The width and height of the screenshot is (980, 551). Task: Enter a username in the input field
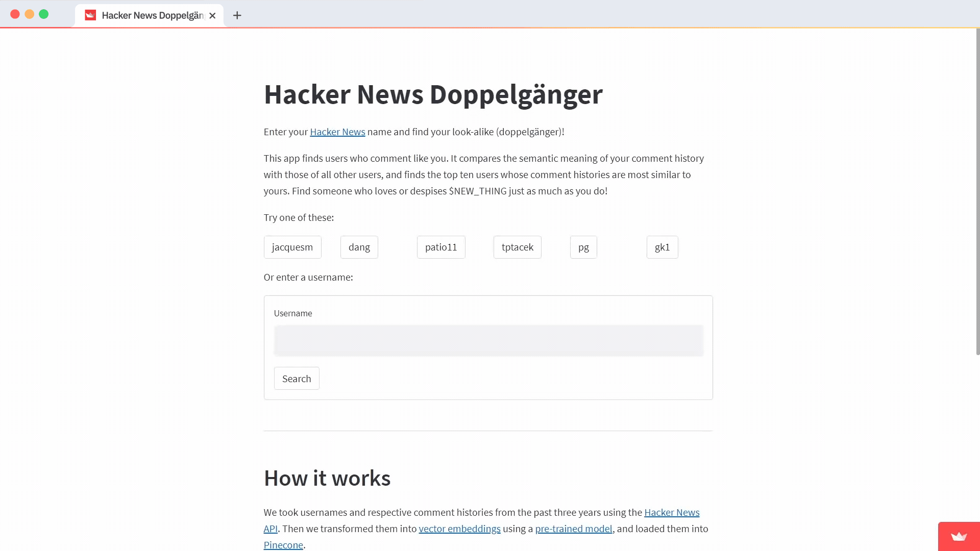click(488, 340)
